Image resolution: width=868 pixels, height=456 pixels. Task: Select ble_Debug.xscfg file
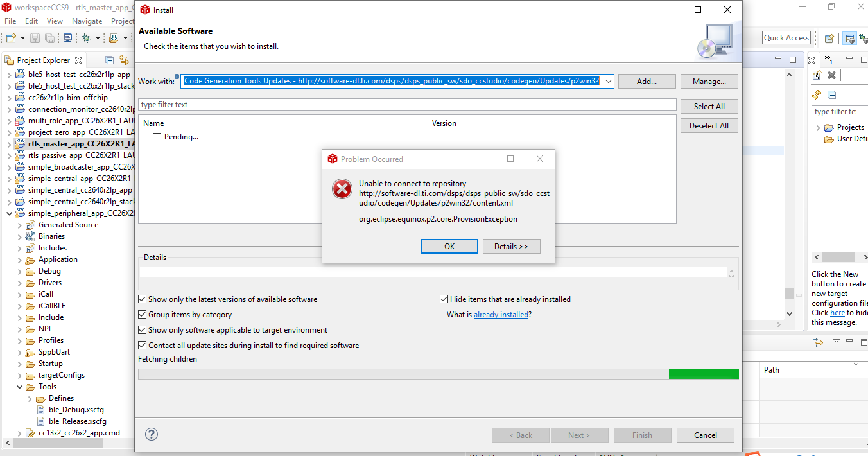(76, 410)
